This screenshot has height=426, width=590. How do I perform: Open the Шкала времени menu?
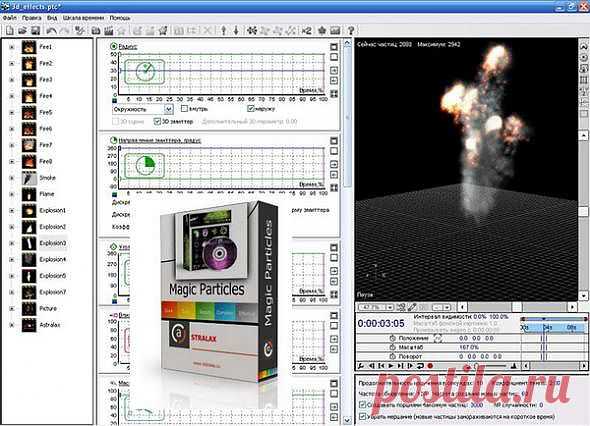click(84, 18)
